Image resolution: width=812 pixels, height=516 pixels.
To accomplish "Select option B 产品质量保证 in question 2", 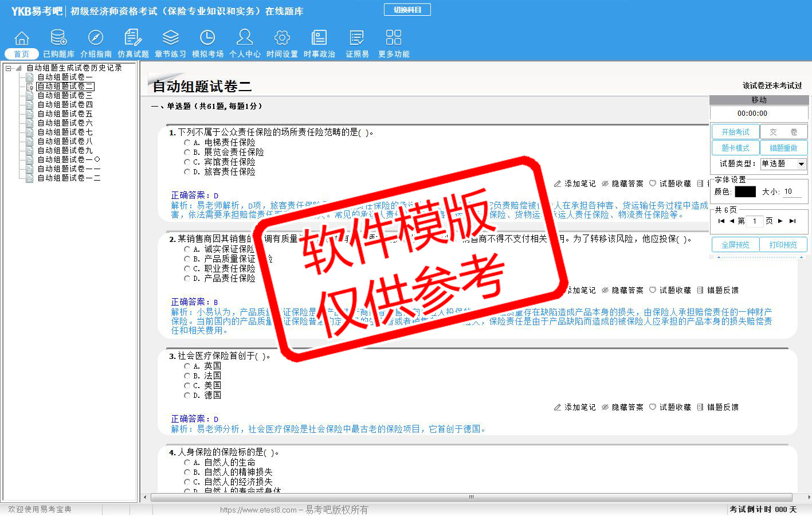I will (x=187, y=259).
